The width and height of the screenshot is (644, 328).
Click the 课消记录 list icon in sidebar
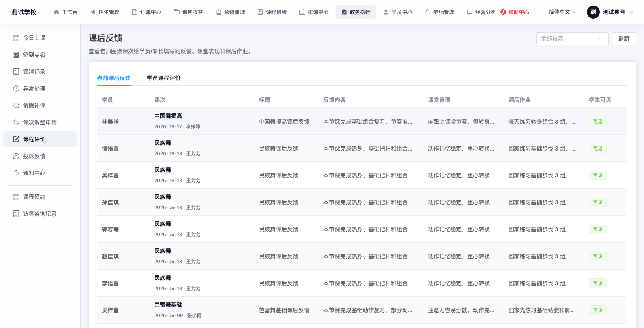[x=16, y=72]
